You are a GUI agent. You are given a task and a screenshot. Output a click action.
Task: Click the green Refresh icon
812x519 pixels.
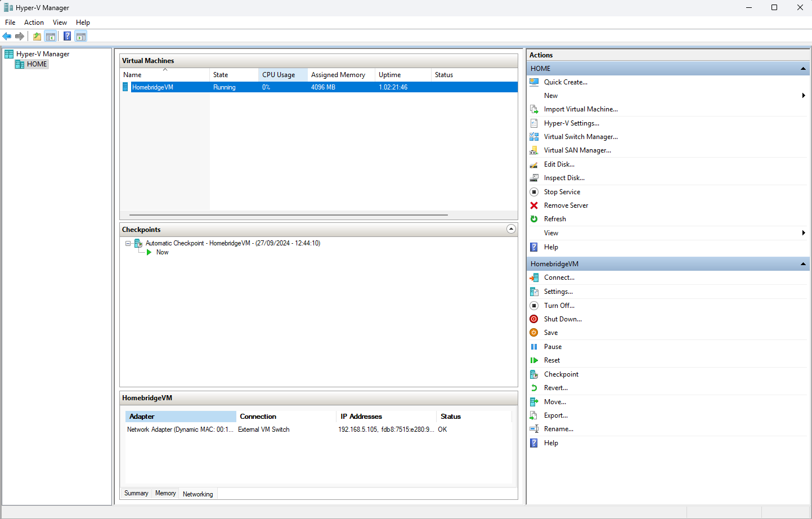[534, 219]
